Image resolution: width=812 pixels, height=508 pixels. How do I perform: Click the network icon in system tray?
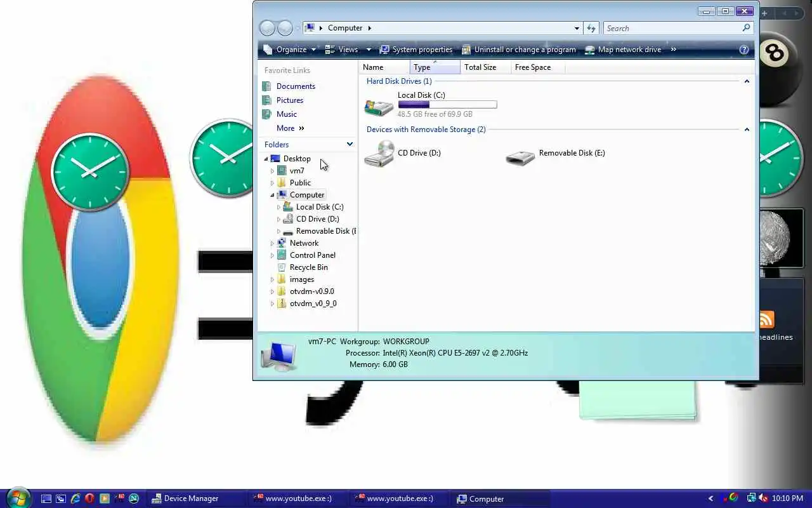click(751, 498)
